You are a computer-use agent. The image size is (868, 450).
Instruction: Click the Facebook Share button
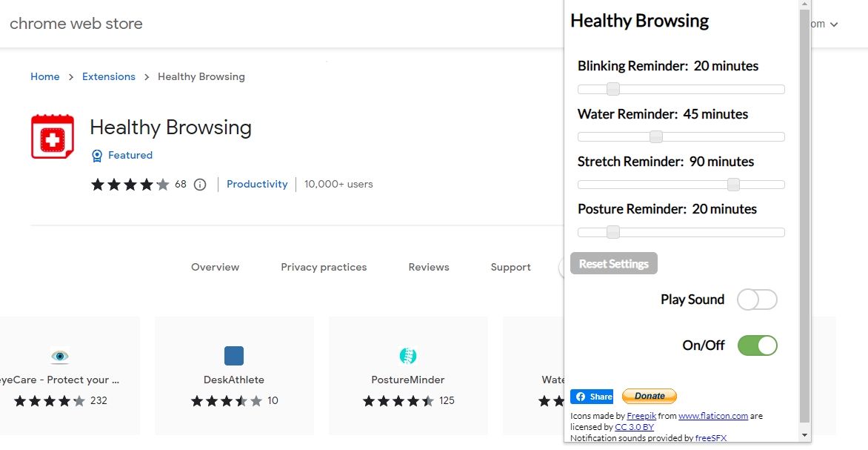point(592,397)
